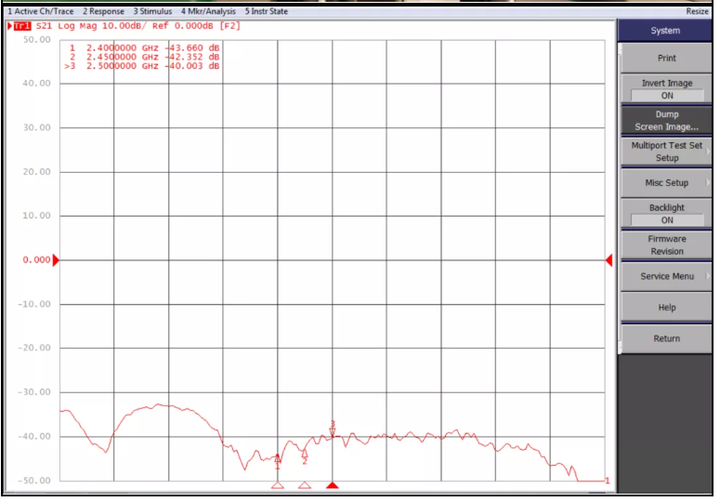The width and height of the screenshot is (720, 502).
Task: Toggle the Backlight ON setting
Action: pos(666,214)
